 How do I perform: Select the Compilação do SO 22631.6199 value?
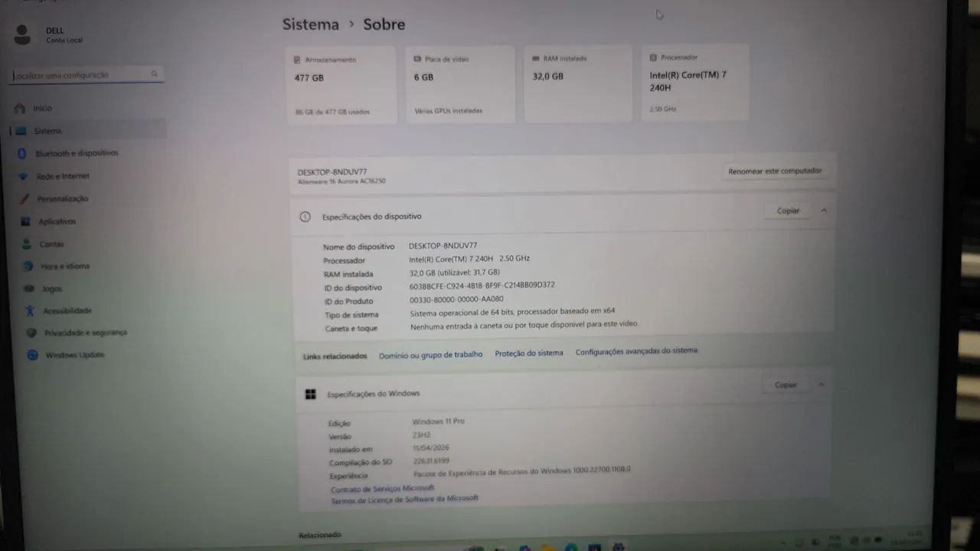[431, 461]
